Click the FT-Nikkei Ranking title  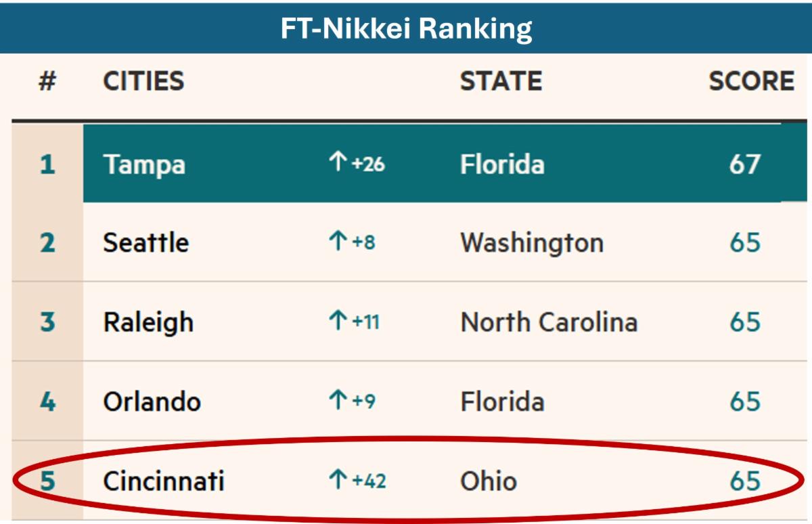(x=406, y=28)
